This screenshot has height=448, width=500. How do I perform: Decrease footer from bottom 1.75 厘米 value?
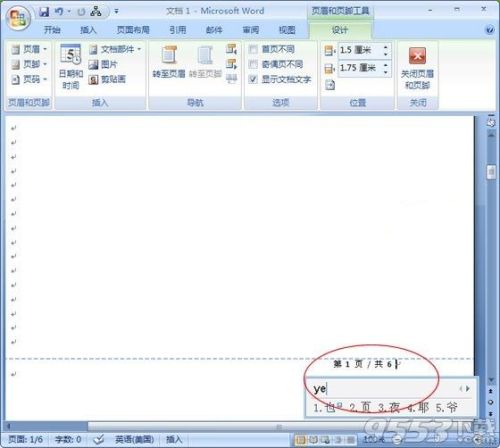(386, 72)
